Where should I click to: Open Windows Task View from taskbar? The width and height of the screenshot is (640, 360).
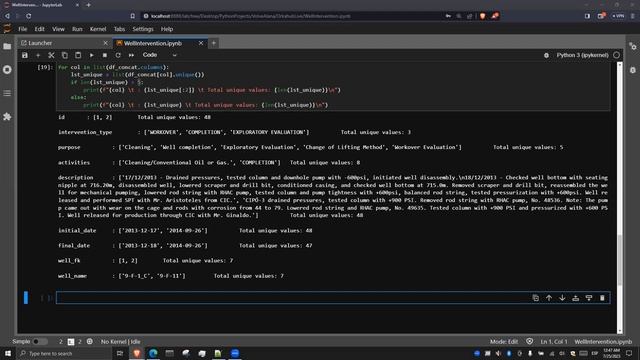120,353
